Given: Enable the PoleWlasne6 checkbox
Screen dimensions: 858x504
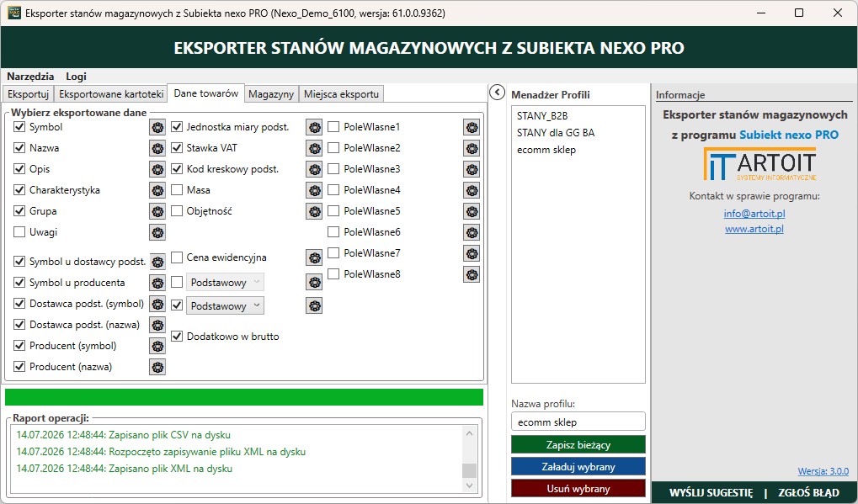Looking at the screenshot, I should coord(333,231).
